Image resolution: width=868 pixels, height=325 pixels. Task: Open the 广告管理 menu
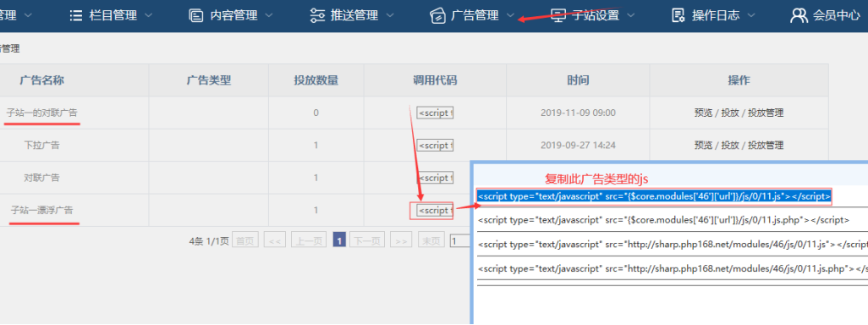click(475, 15)
